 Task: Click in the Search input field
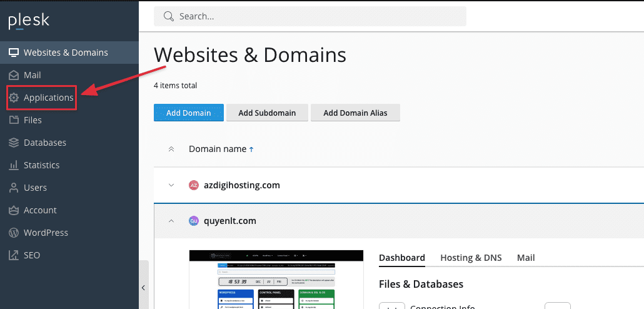313,16
